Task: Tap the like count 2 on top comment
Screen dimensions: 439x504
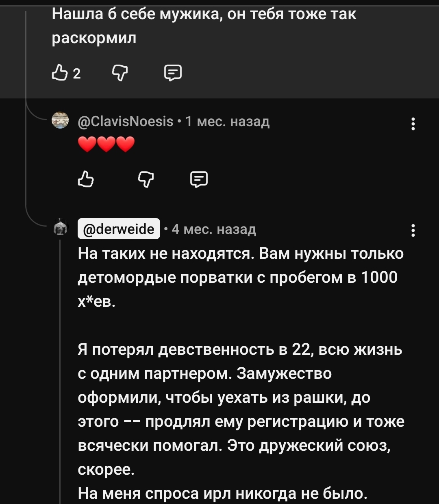Action: coord(77,74)
